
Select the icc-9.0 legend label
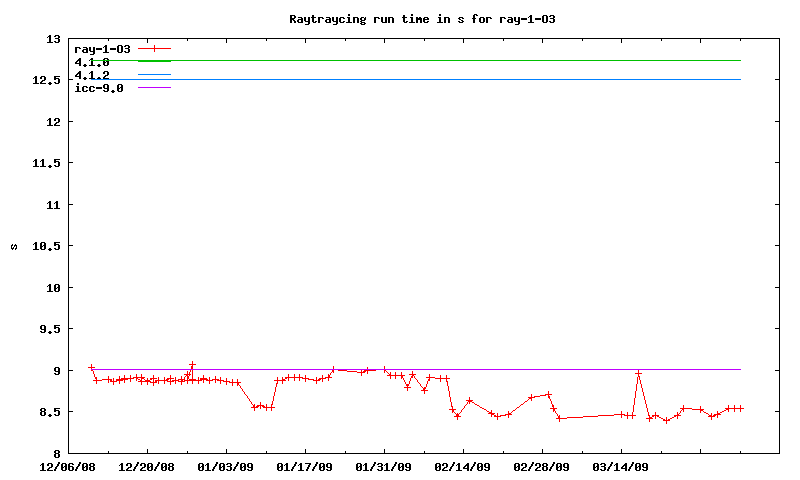100,88
